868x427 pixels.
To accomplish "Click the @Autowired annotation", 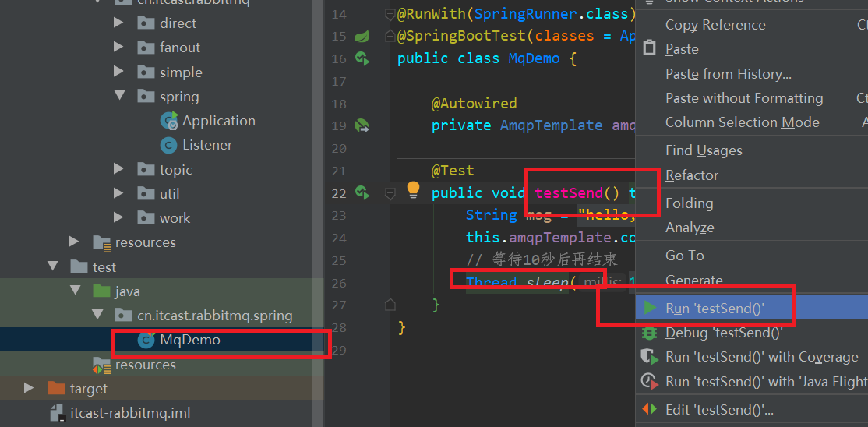I will point(474,104).
